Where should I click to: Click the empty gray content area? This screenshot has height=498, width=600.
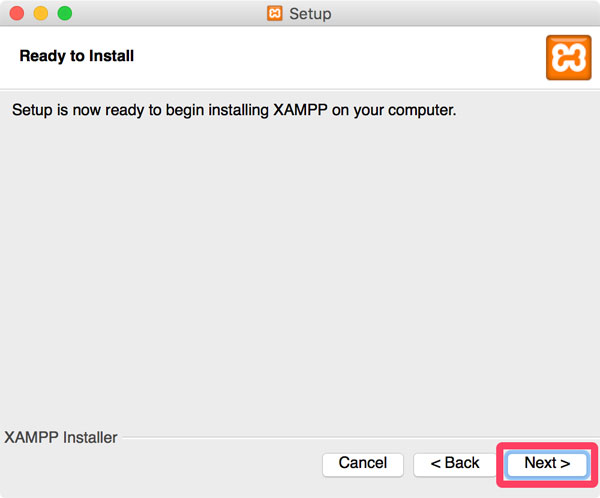(x=300, y=268)
